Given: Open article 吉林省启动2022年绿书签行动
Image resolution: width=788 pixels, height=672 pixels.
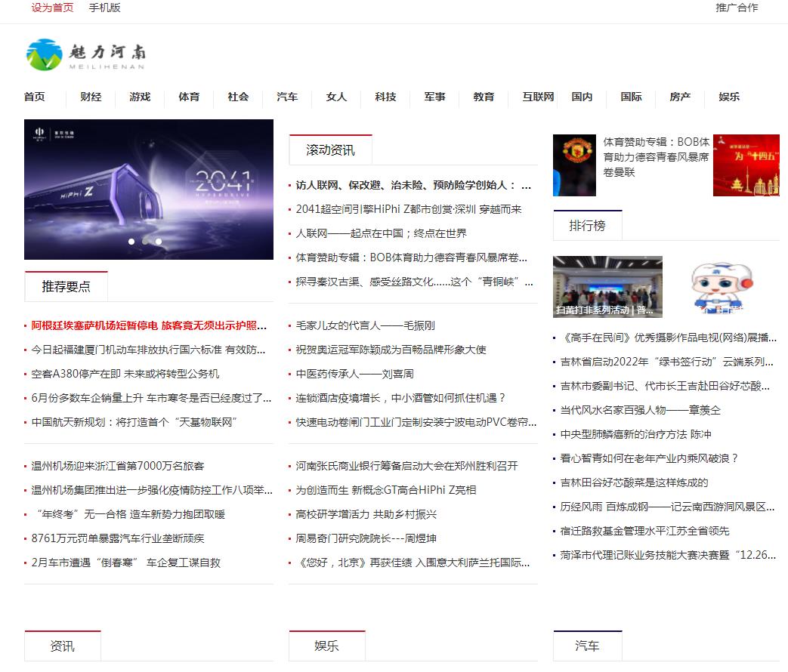Looking at the screenshot, I should point(667,362).
